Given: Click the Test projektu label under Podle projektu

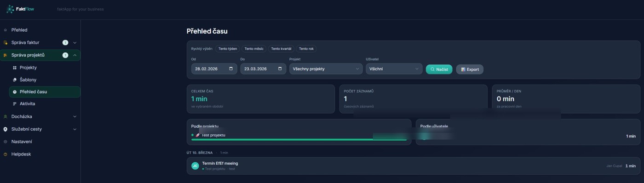Looking at the screenshot, I should tap(213, 135).
